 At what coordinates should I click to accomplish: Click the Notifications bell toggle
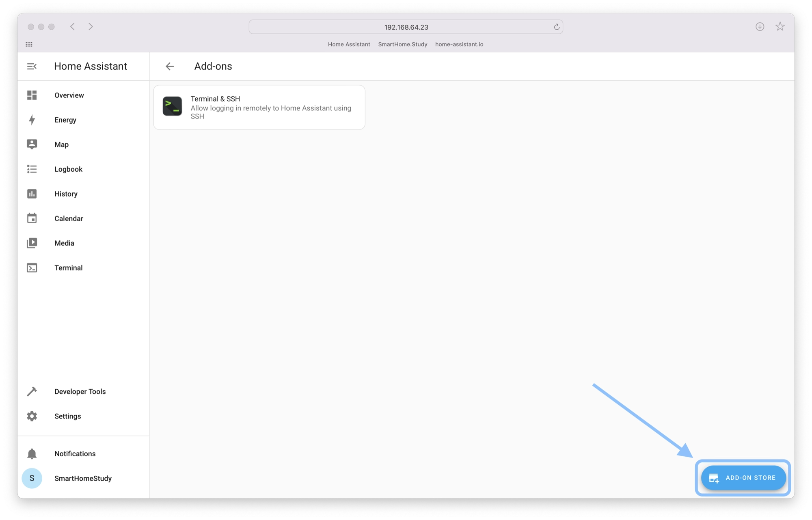32,454
